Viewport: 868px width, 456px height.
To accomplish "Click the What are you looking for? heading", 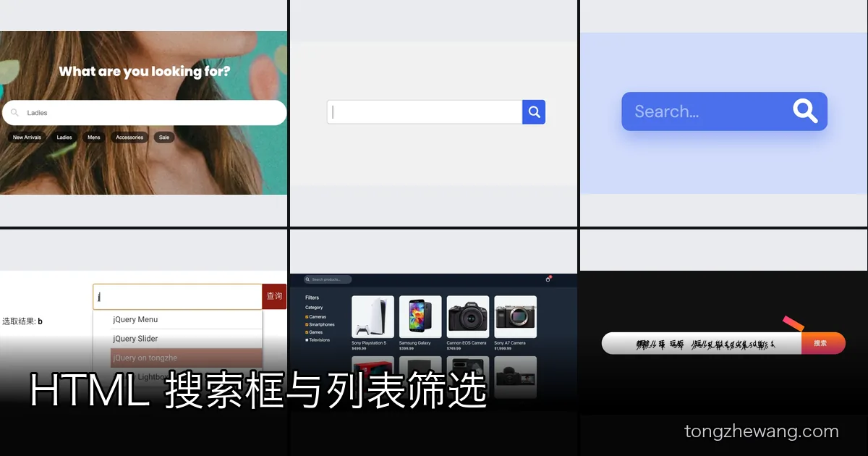I will click(145, 71).
